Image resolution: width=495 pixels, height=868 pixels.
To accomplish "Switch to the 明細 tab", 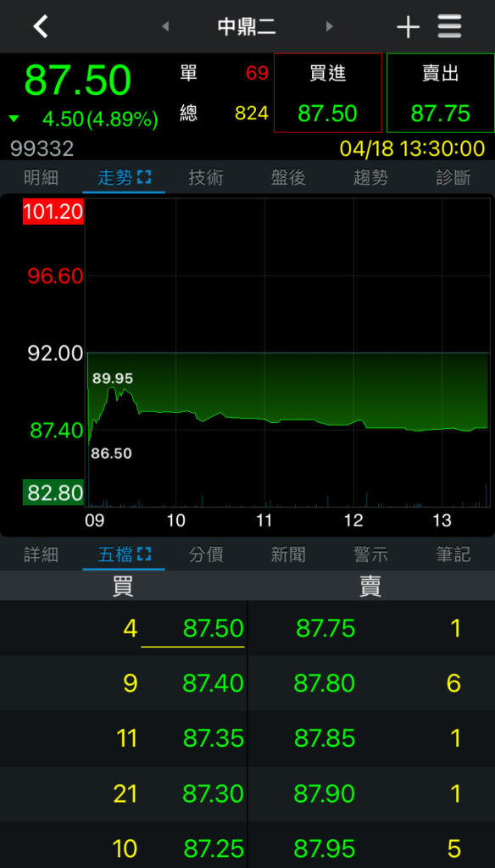I will pos(41,178).
